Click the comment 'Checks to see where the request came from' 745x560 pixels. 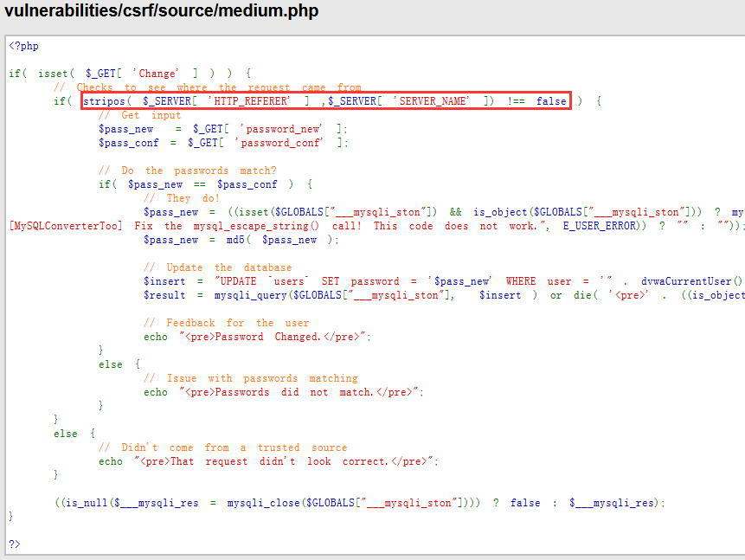207,87
